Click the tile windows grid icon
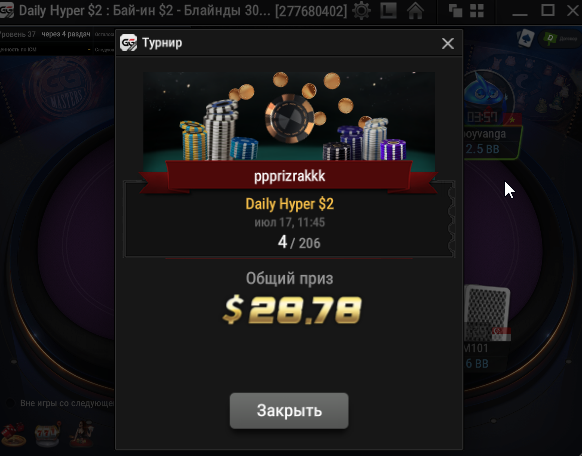 pyautogui.click(x=477, y=11)
